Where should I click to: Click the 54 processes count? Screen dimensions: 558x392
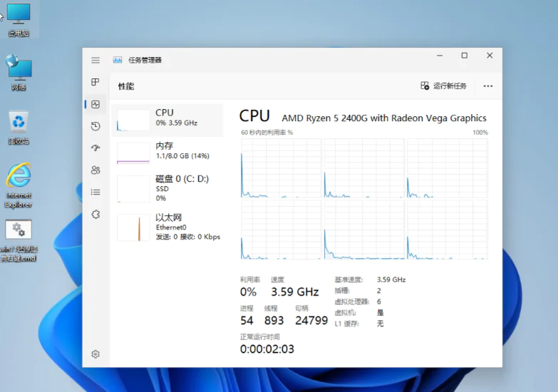pyautogui.click(x=247, y=321)
